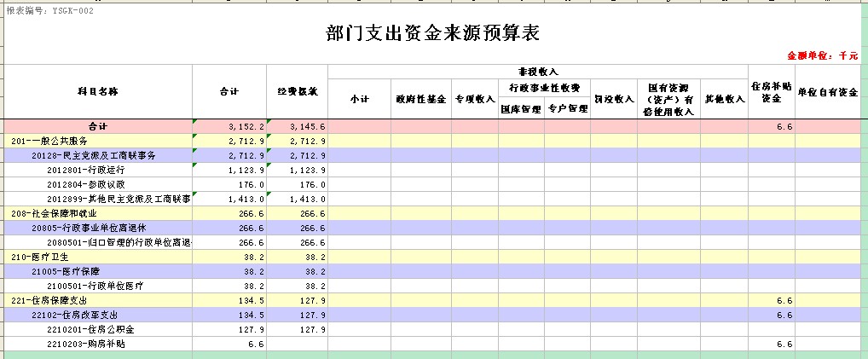Select the row 210-医疗卫生

434,257
